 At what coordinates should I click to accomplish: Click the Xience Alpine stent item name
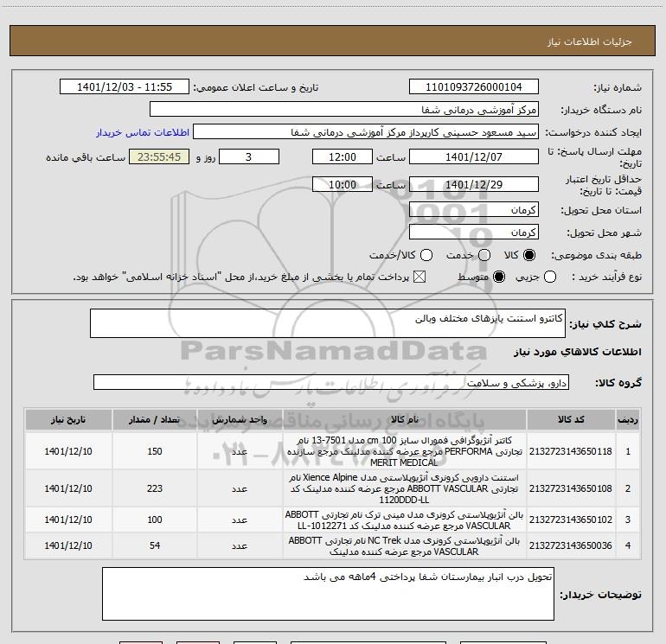(x=405, y=488)
